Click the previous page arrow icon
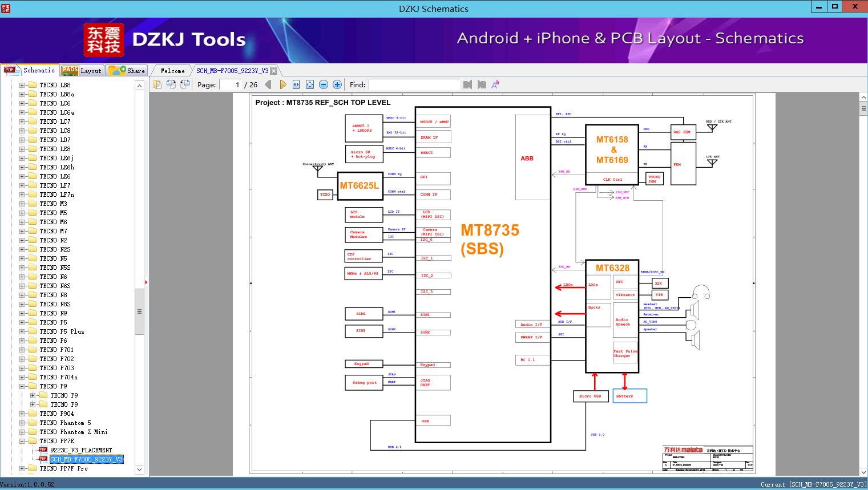This screenshot has height=490, width=868. 268,84
